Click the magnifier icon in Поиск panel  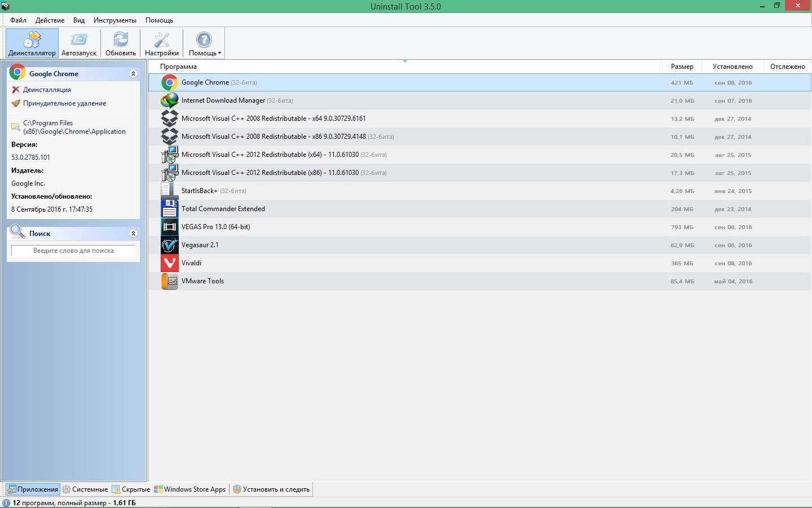pyautogui.click(x=17, y=232)
